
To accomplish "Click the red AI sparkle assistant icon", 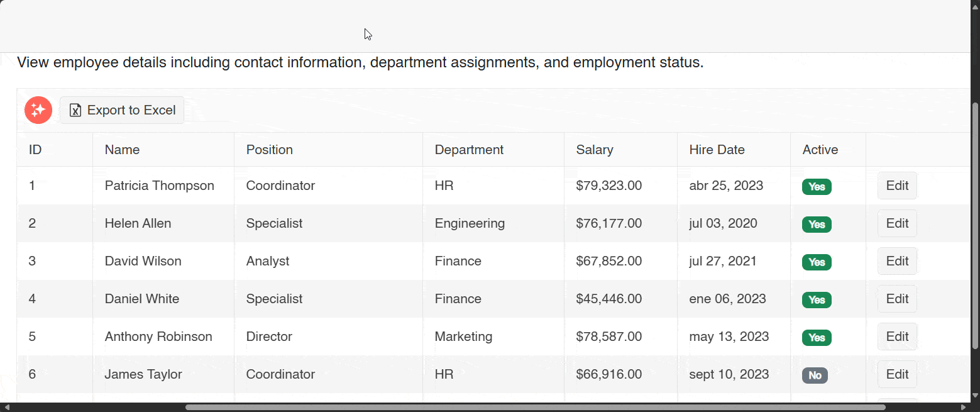I will click(x=38, y=110).
